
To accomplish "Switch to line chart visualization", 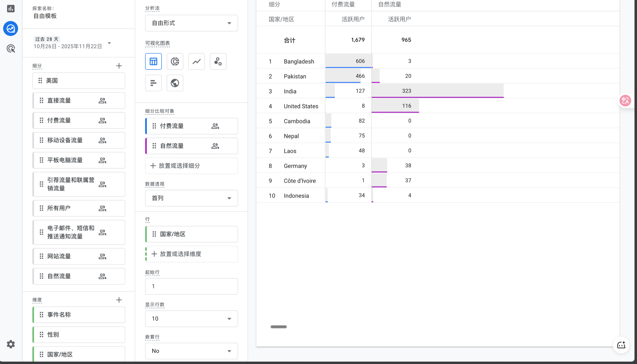I will (x=196, y=61).
